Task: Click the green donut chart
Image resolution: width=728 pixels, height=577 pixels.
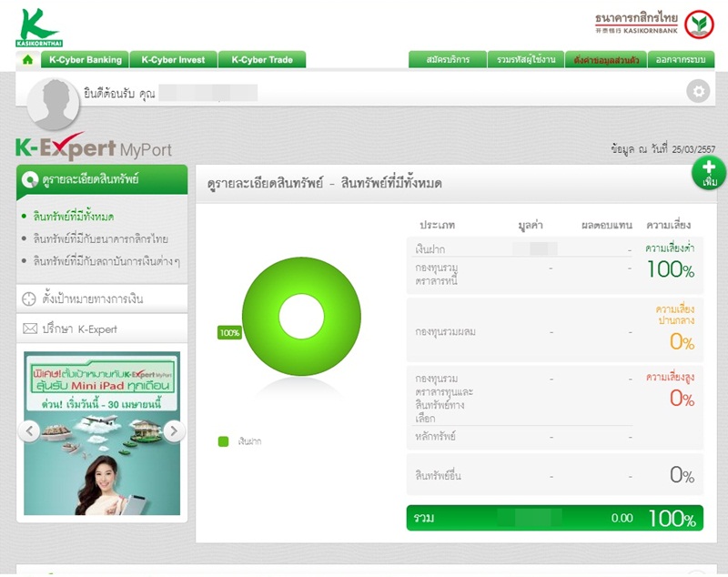Action: point(301,316)
